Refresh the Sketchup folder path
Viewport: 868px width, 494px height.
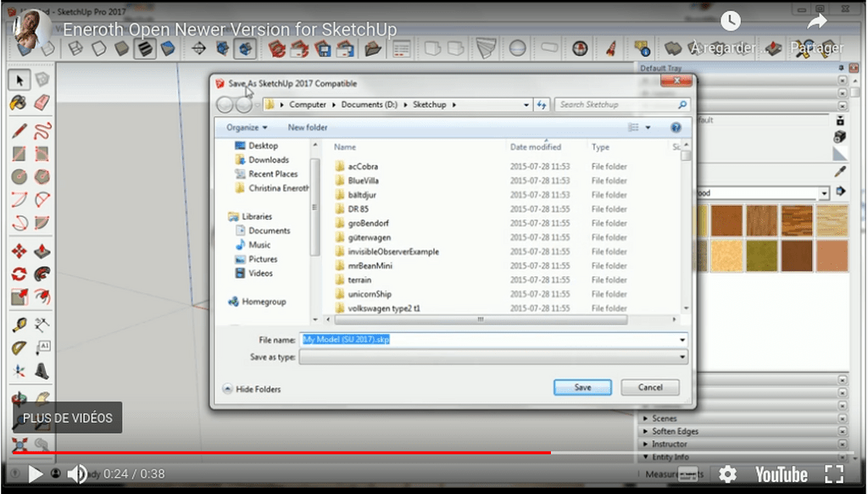pyautogui.click(x=542, y=104)
